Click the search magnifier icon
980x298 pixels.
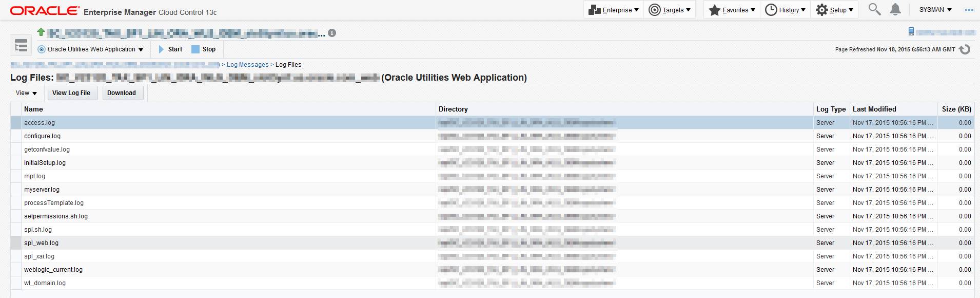[874, 9]
